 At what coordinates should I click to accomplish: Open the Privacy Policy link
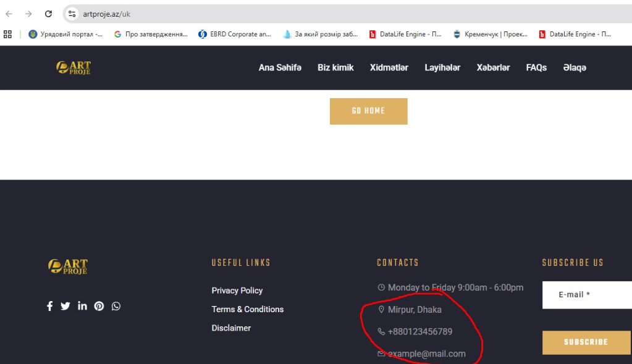(237, 291)
